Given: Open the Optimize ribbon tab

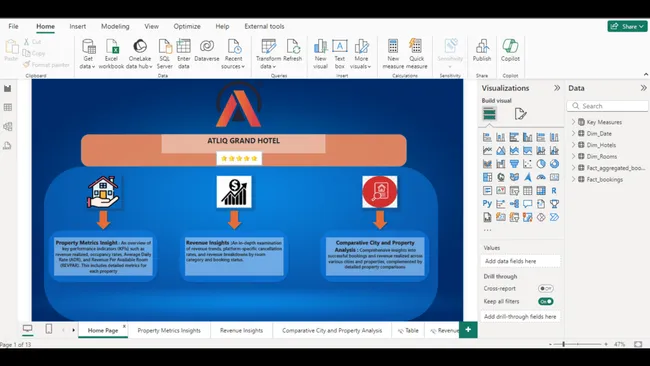Looking at the screenshot, I should [187, 26].
